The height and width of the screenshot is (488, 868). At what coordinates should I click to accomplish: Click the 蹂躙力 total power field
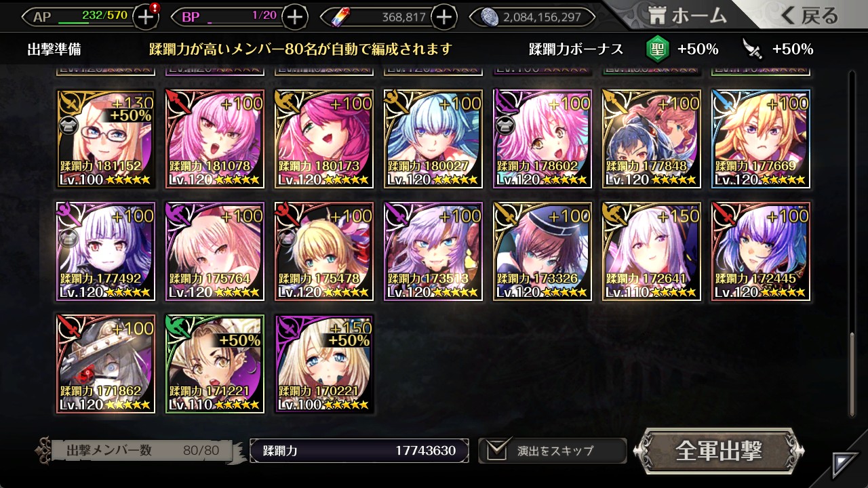pos(359,451)
